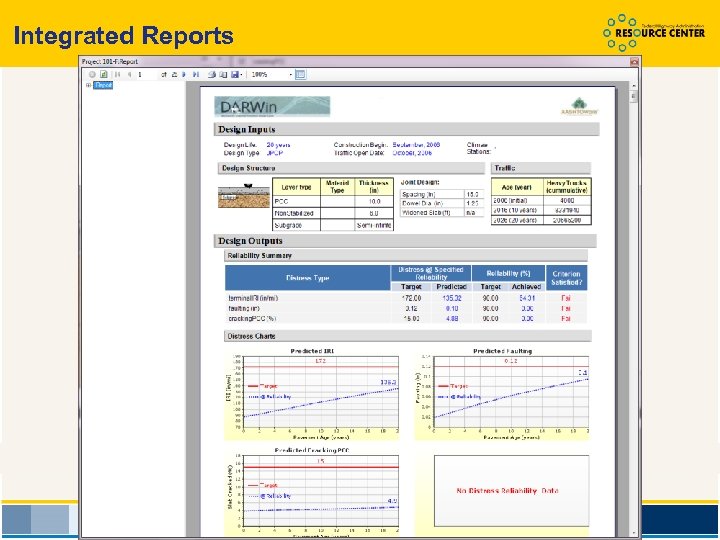Click the Distress Type column header
The width and height of the screenshot is (720, 540).
pos(307,278)
